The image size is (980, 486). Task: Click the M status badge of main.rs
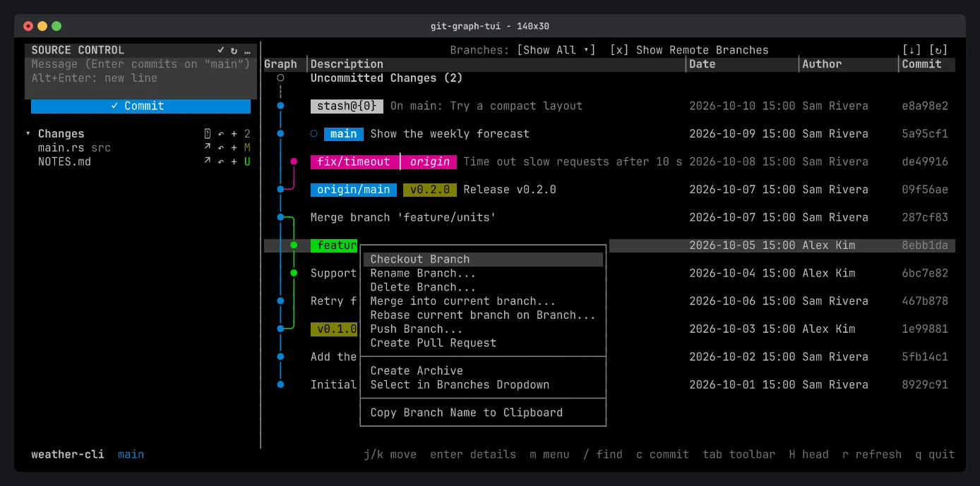[247, 148]
